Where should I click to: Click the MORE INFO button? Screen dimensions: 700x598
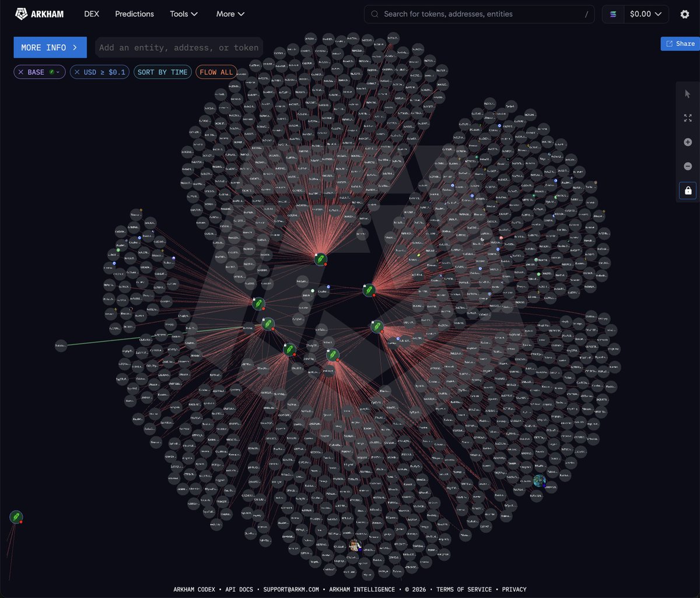(50, 48)
